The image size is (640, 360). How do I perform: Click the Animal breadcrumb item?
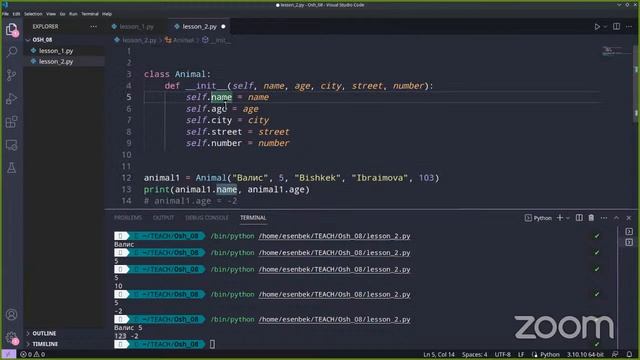coord(183,40)
